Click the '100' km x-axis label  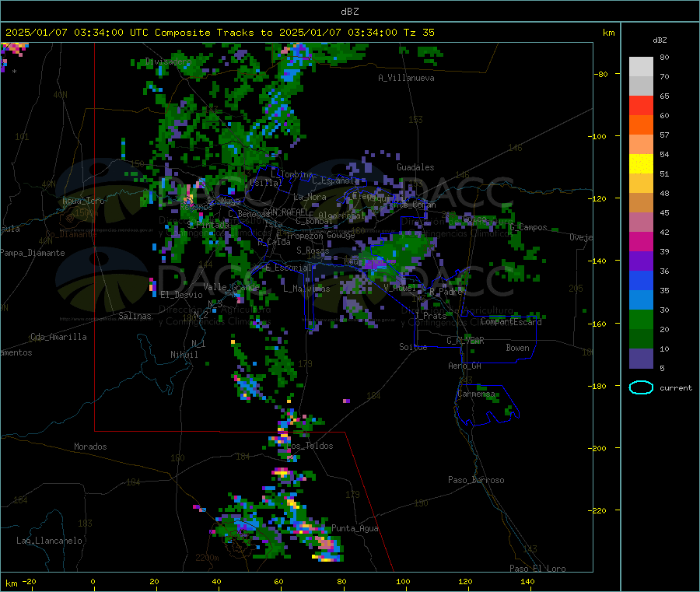click(x=403, y=581)
